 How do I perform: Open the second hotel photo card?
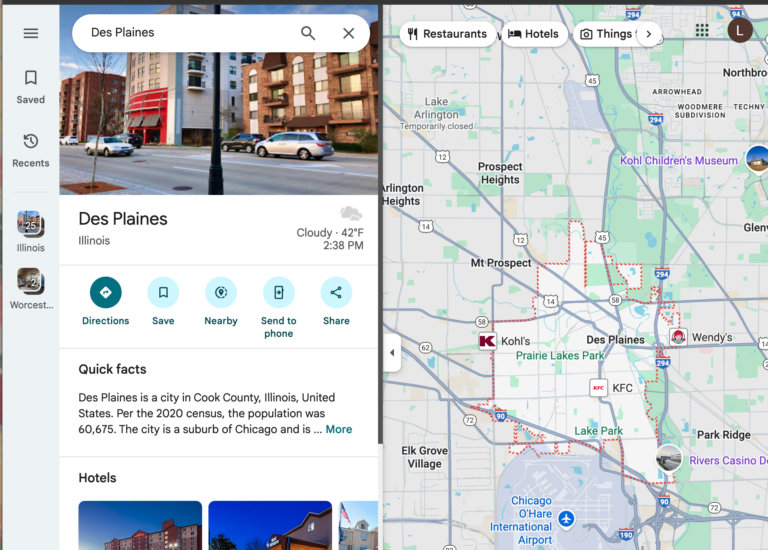[x=270, y=525]
